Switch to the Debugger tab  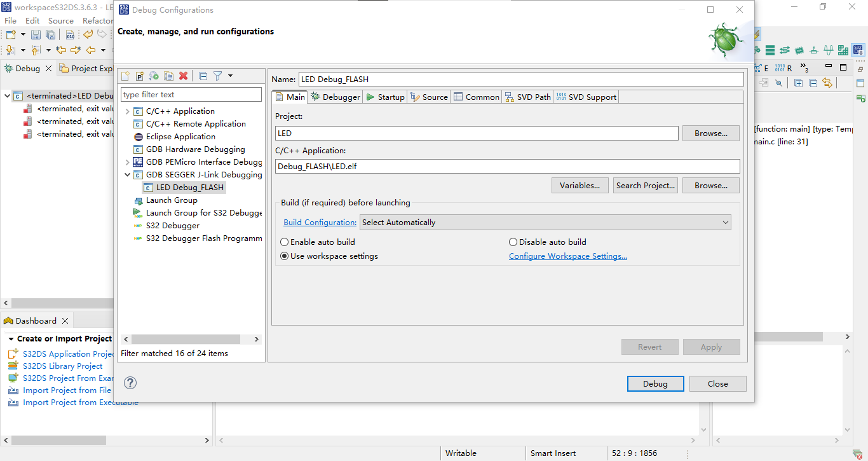click(335, 97)
